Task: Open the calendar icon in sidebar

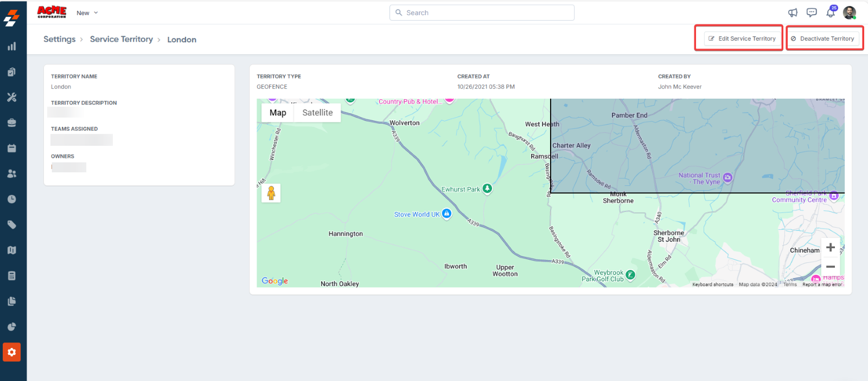Action: 11,148
